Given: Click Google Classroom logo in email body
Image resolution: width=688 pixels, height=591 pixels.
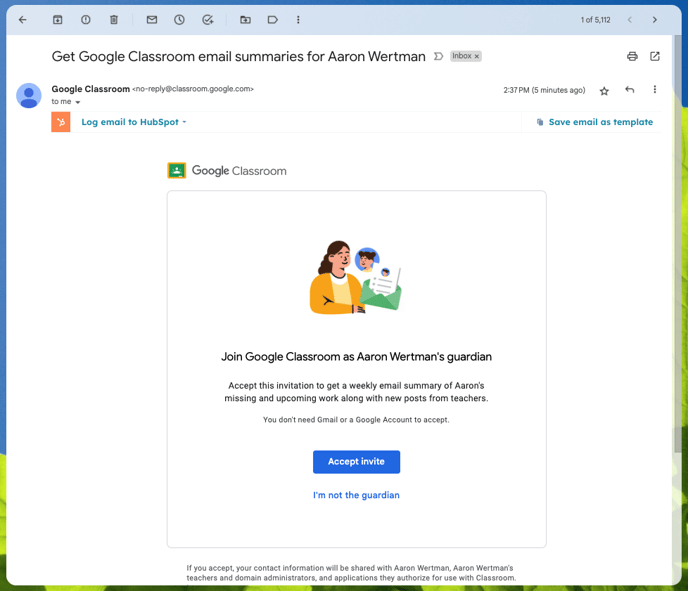Looking at the screenshot, I should 227,171.
